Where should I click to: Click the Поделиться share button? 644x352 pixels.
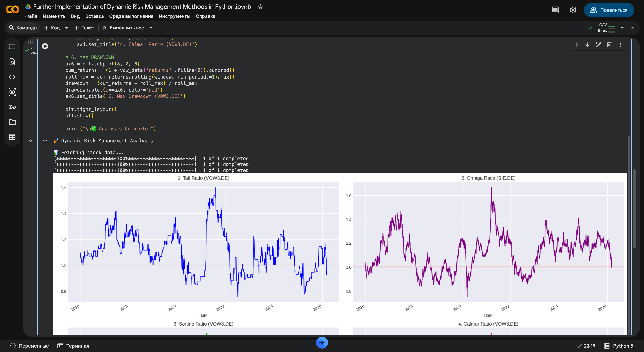click(x=609, y=10)
